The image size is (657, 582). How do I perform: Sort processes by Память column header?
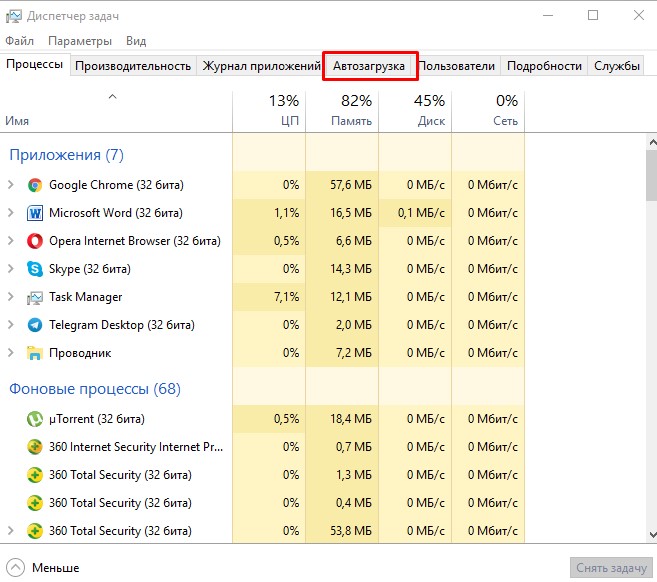point(342,111)
